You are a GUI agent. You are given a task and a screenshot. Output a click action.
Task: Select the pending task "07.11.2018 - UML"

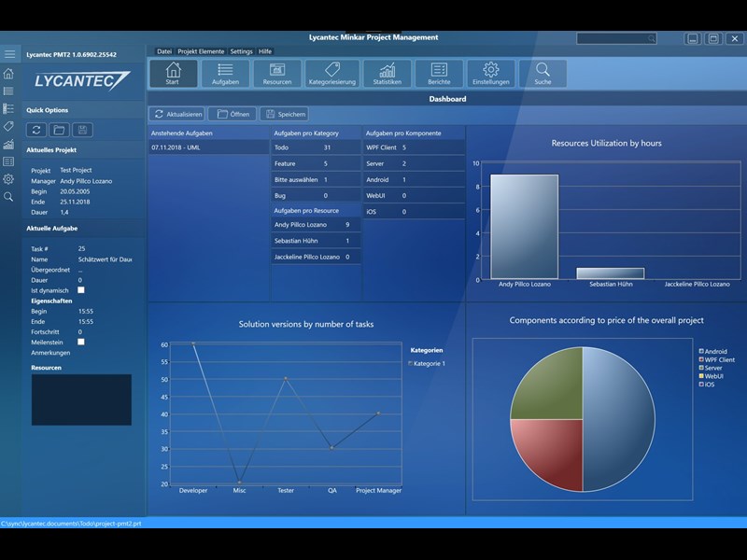point(208,147)
